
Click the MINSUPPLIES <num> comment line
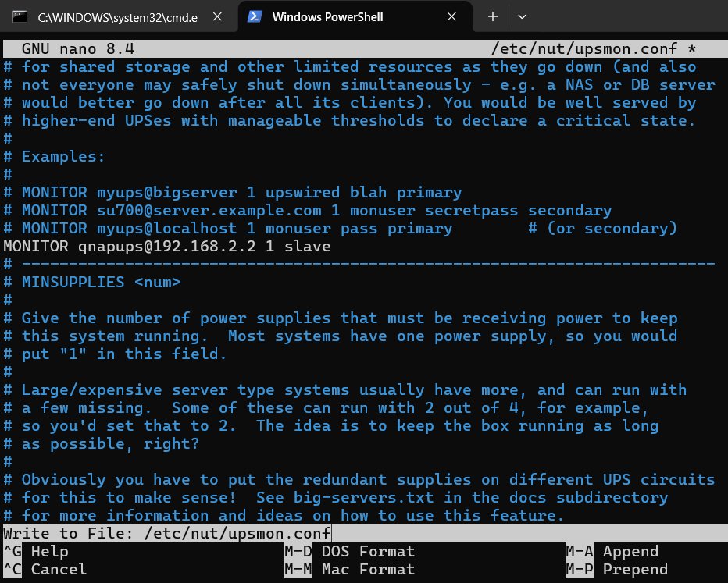(x=101, y=282)
